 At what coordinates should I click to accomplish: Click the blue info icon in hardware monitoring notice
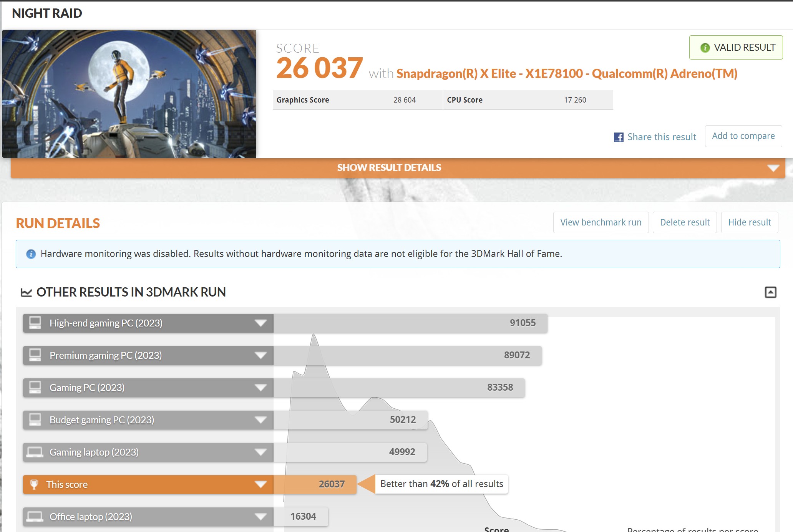[31, 254]
